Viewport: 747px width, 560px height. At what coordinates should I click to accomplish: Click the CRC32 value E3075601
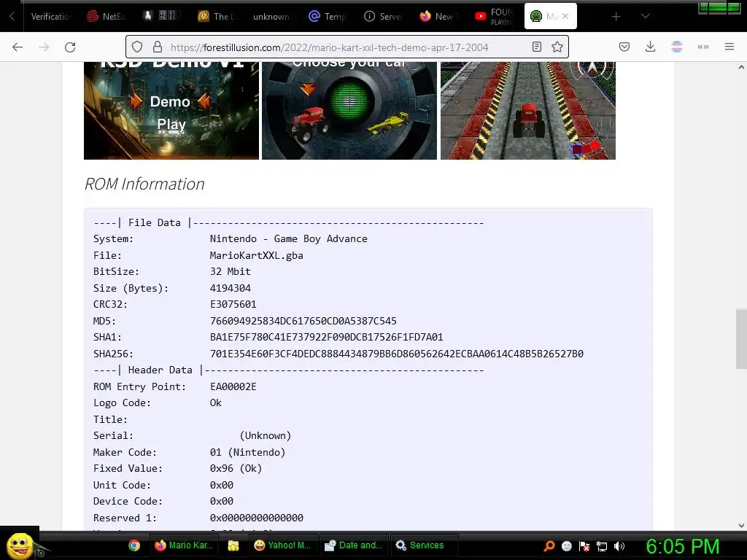[x=233, y=304]
